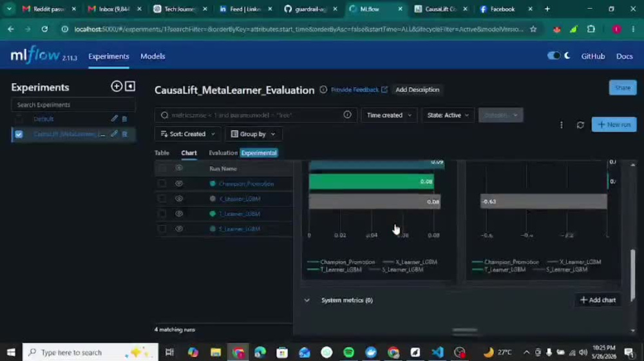Open the Docs link

(x=624, y=56)
